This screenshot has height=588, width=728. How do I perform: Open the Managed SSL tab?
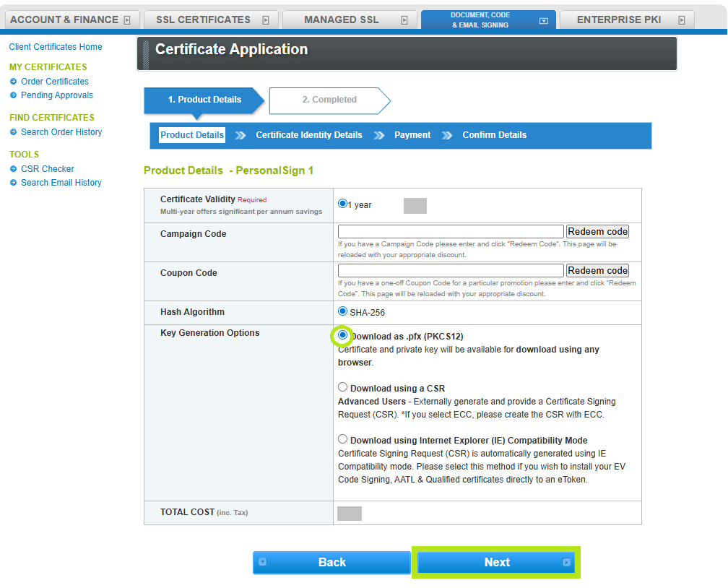point(341,20)
